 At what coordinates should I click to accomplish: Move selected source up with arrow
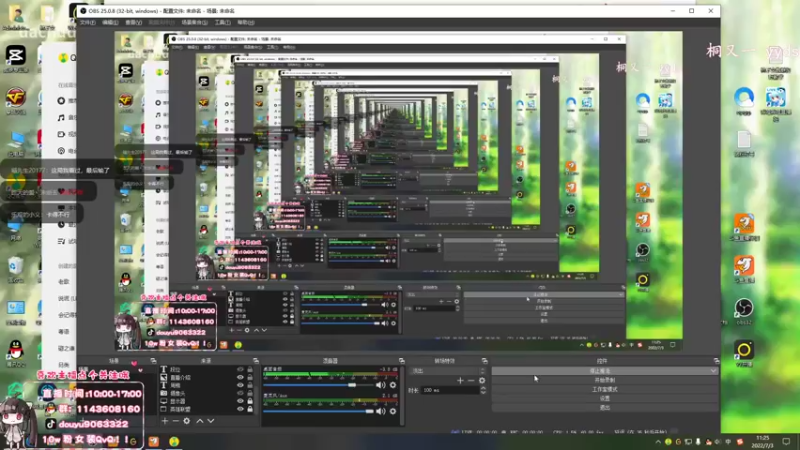pyautogui.click(x=199, y=421)
